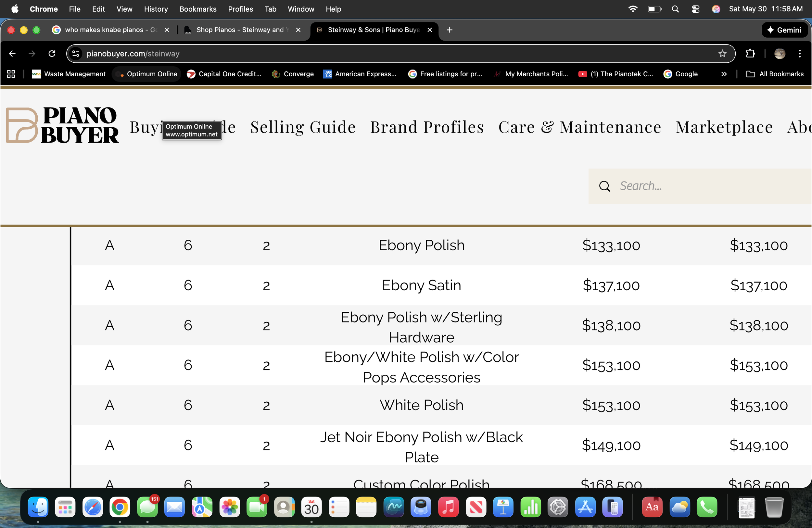Switch to the knabe pianos Google tab
This screenshot has width=812, height=528.
[110, 30]
